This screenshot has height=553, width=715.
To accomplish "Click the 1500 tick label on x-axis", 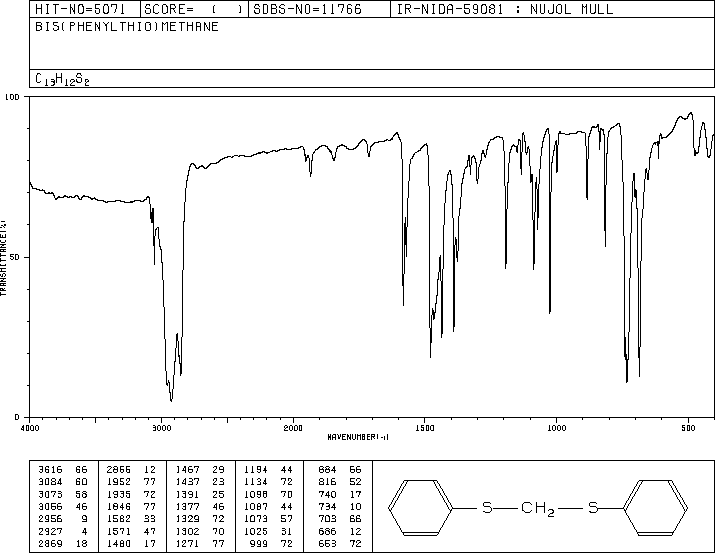I will 425,428.
